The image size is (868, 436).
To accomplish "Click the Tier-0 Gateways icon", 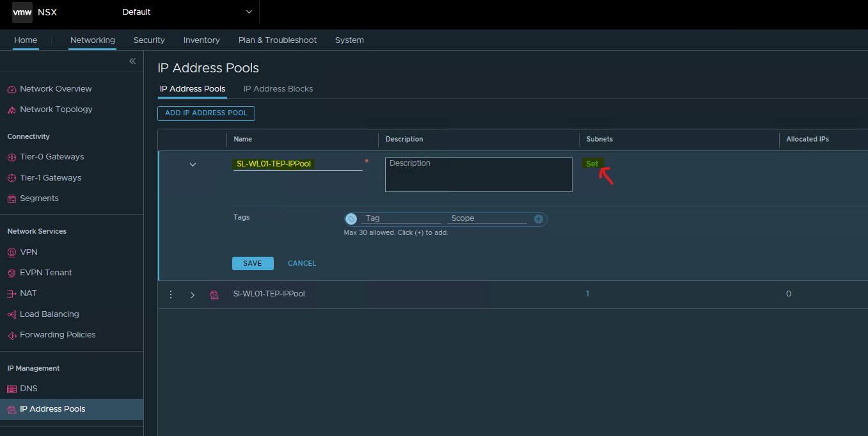I will pyautogui.click(x=12, y=157).
